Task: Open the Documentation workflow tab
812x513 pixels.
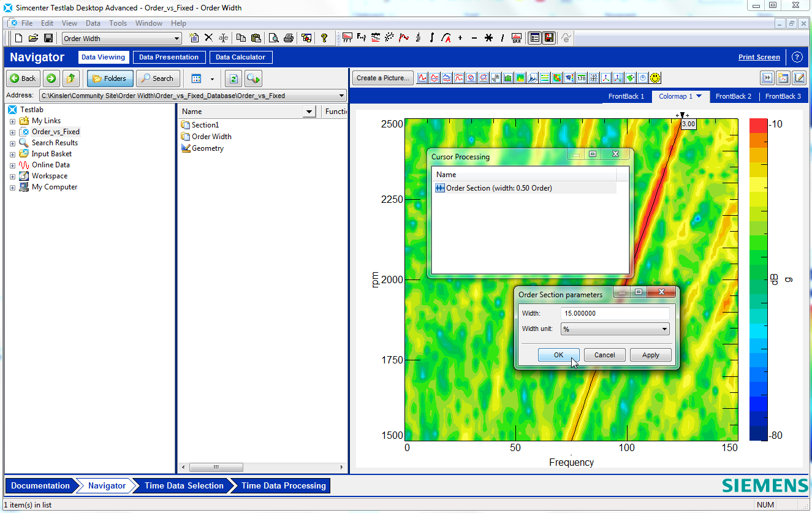Action: (x=40, y=485)
